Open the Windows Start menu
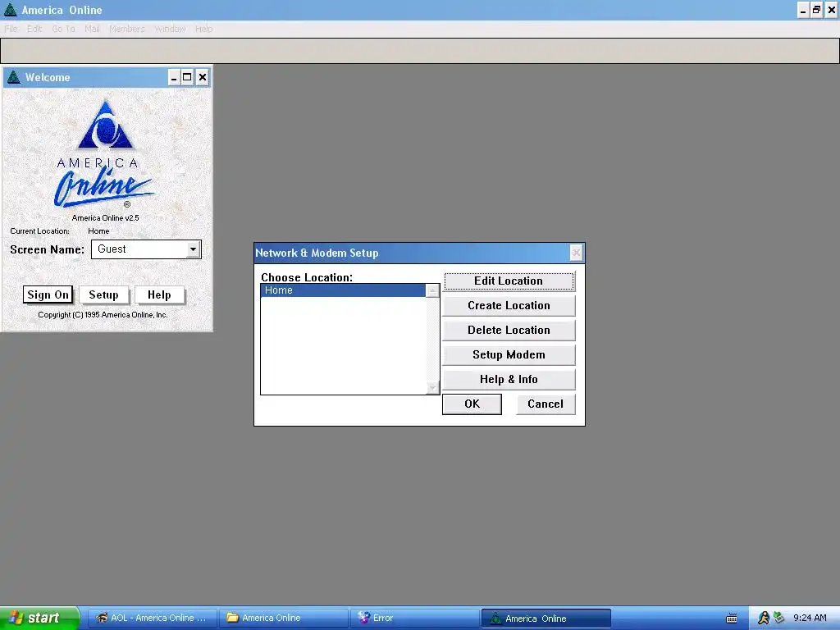The image size is (840, 630). coord(39,618)
